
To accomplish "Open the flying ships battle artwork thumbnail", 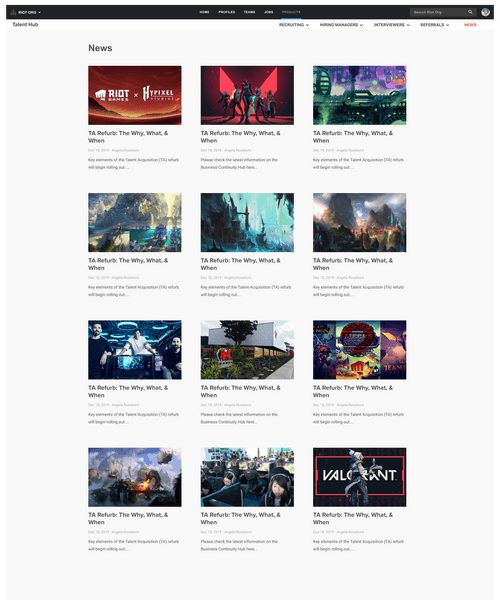I will [x=135, y=477].
